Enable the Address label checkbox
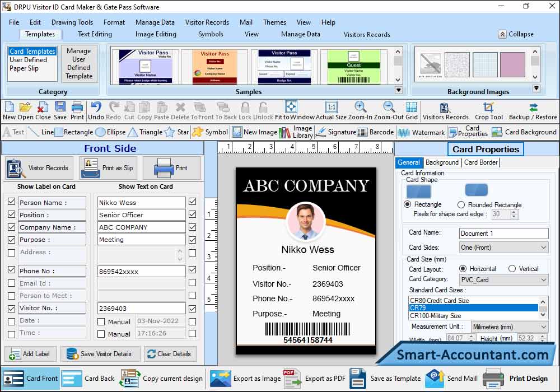 click(x=11, y=253)
